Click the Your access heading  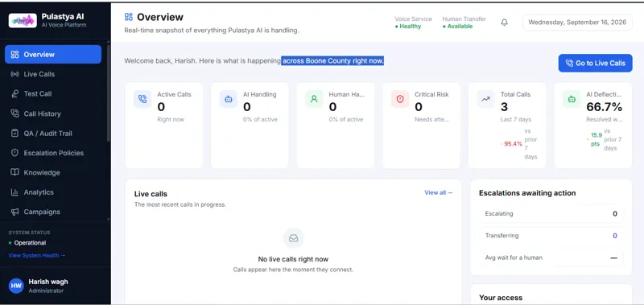(x=501, y=298)
